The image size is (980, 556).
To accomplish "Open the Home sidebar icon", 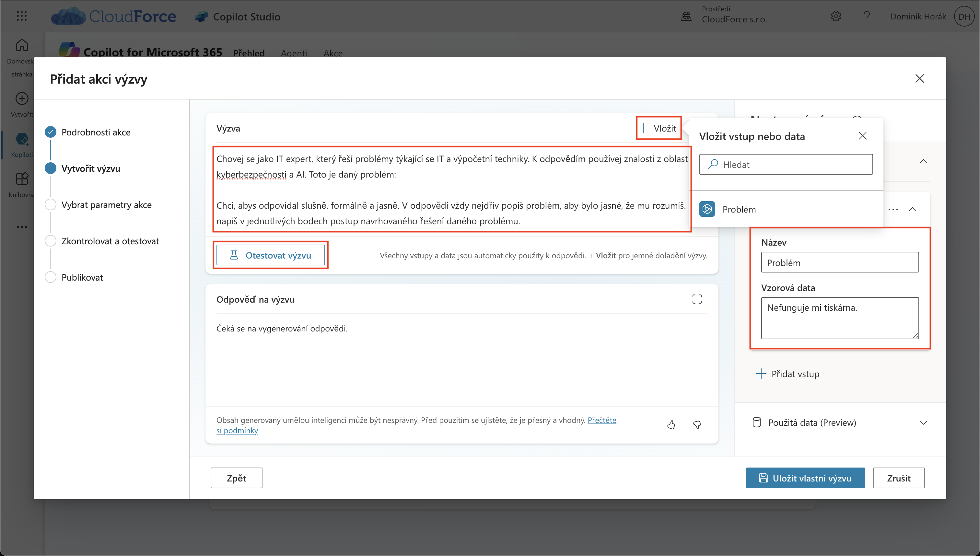I will tap(22, 46).
